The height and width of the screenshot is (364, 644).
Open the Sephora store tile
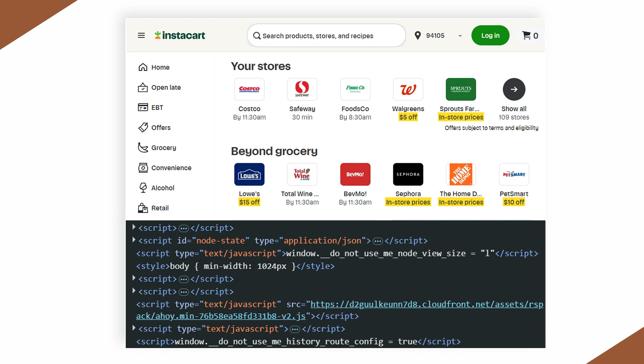(408, 174)
